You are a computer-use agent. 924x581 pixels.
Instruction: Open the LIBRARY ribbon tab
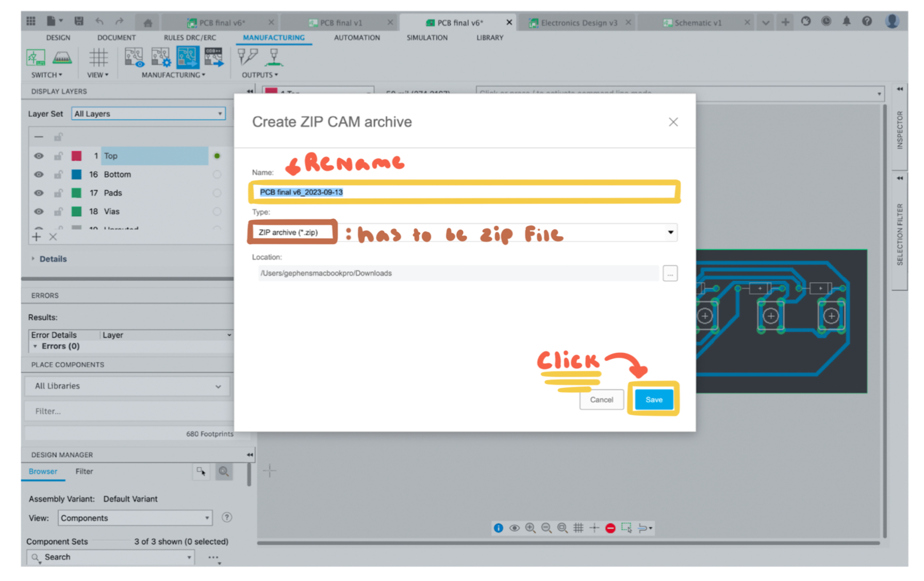(490, 38)
